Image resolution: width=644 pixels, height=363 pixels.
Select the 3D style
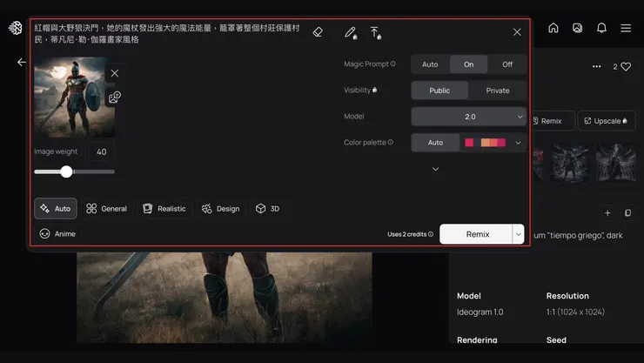coord(268,209)
